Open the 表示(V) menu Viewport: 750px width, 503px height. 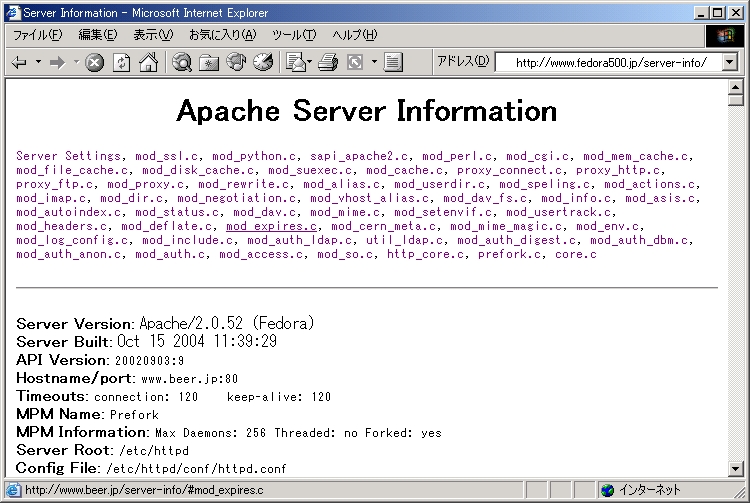tap(153, 35)
